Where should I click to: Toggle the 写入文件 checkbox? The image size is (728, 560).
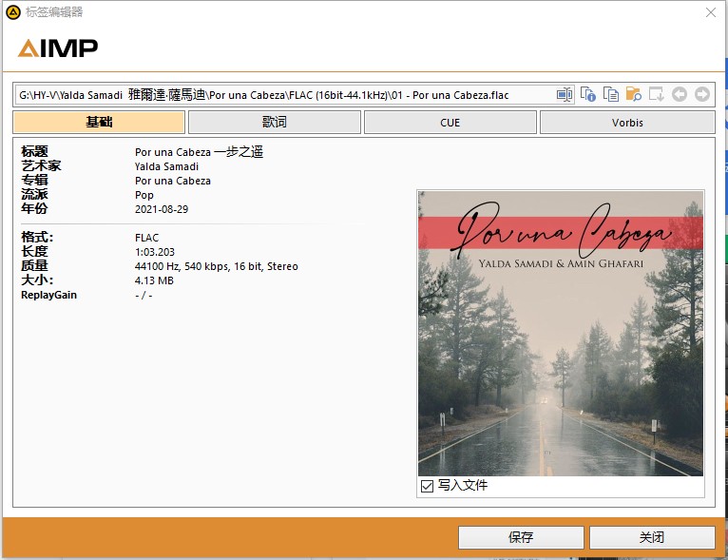427,486
